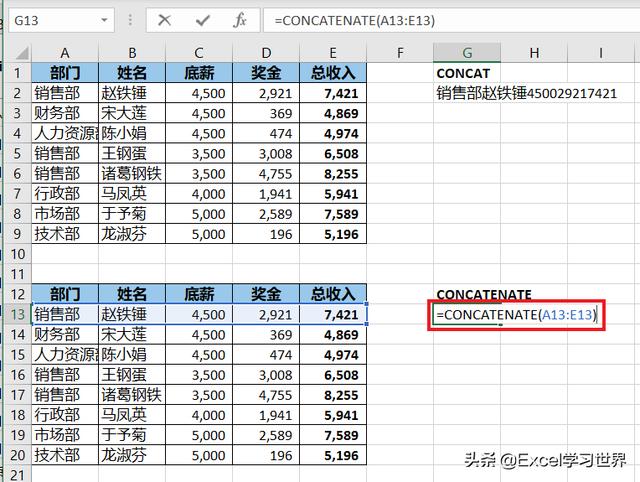640x482 pixels.
Task: Click 陈小娟 in row 4
Action: click(132, 133)
